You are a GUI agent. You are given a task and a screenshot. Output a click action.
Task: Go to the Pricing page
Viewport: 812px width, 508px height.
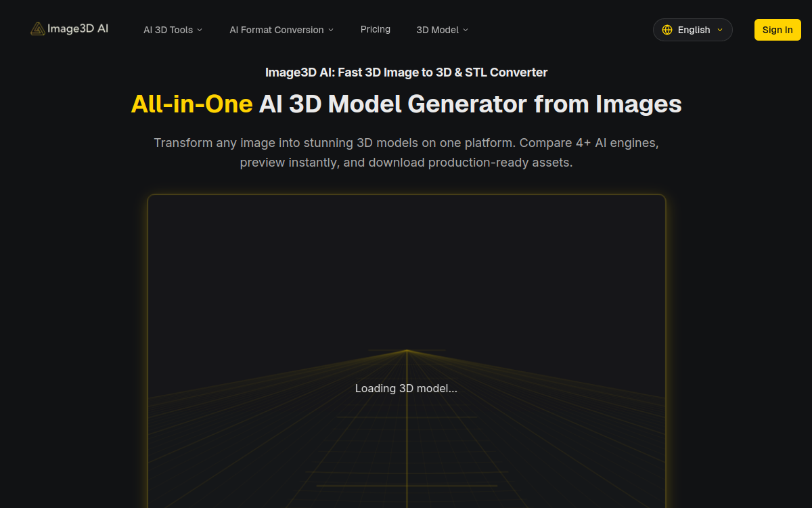376,29
